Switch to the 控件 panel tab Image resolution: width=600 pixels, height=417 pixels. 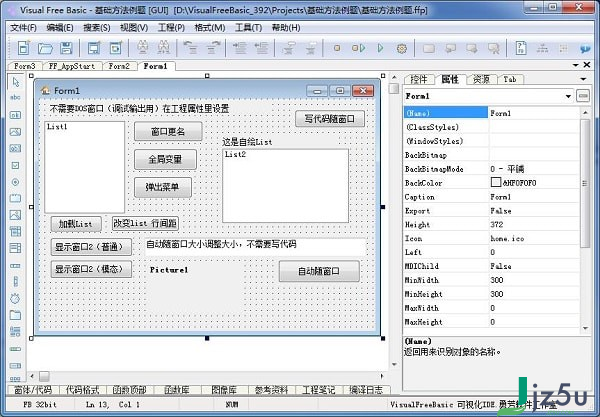coord(419,79)
